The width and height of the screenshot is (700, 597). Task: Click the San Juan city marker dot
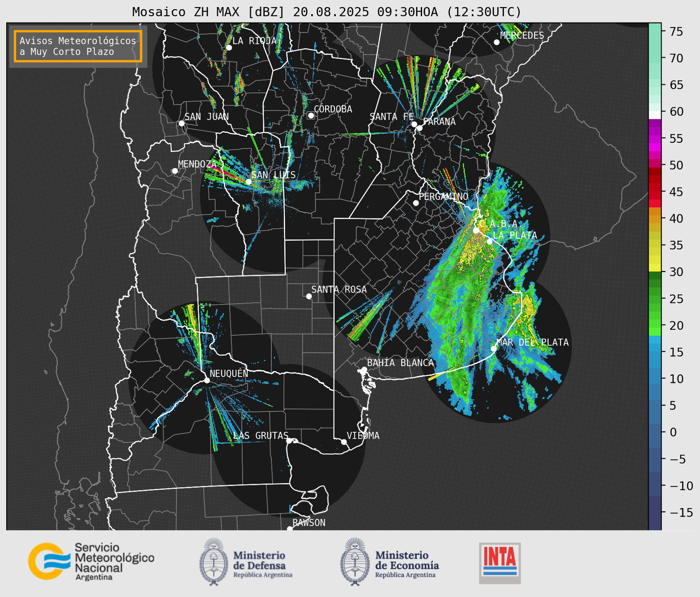pos(181,123)
